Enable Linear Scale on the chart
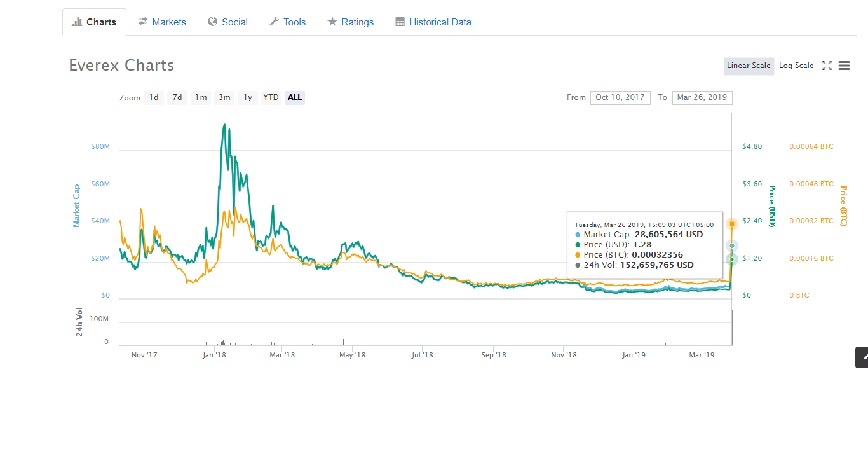The width and height of the screenshot is (868, 463). (x=749, y=66)
